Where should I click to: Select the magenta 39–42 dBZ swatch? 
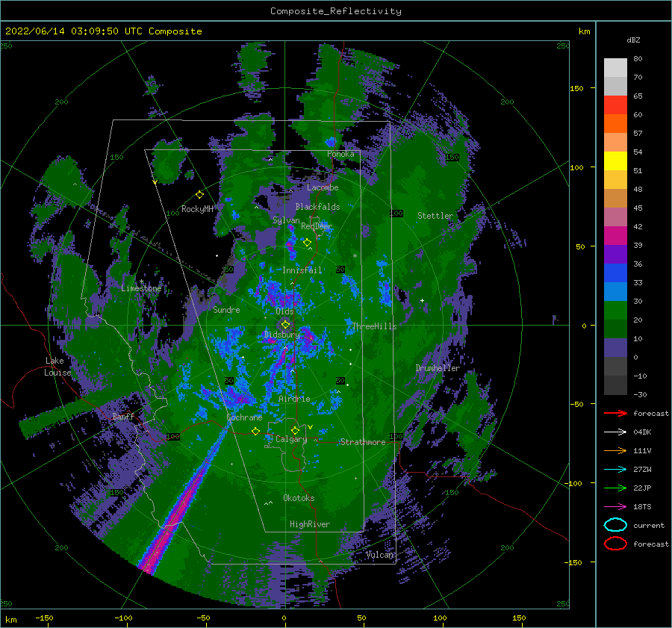coord(615,236)
